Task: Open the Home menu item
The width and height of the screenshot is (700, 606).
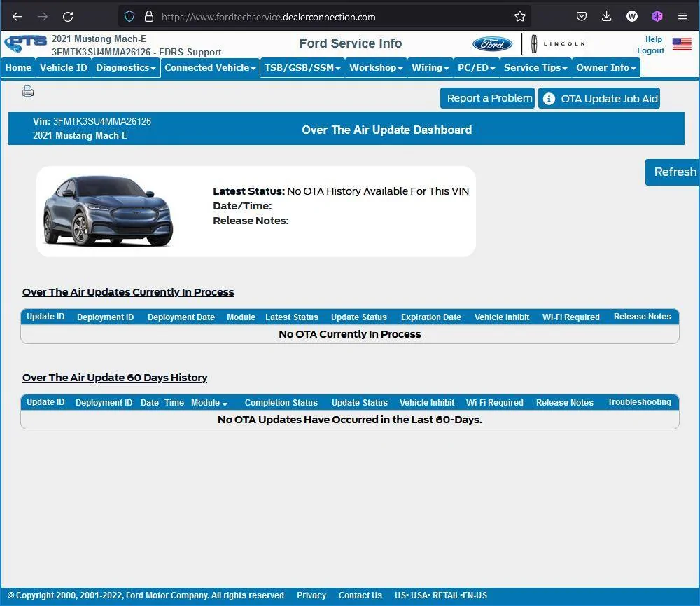Action: pos(18,67)
